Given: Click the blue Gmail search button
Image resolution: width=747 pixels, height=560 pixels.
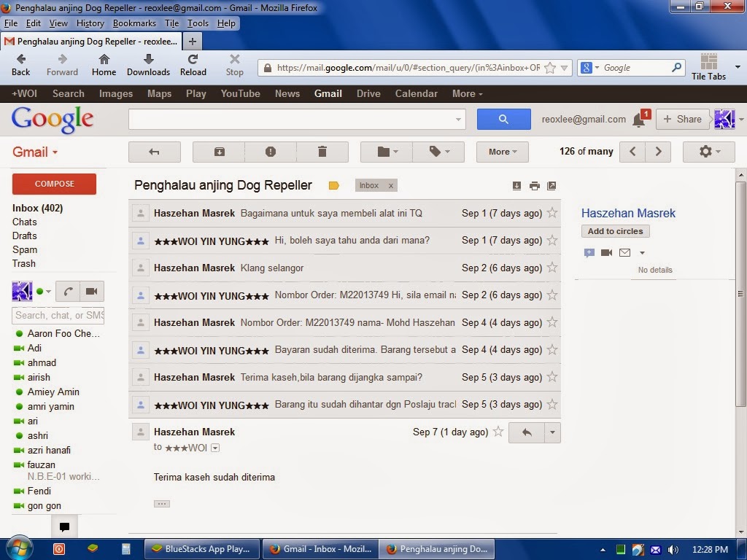Looking at the screenshot, I should (503, 119).
